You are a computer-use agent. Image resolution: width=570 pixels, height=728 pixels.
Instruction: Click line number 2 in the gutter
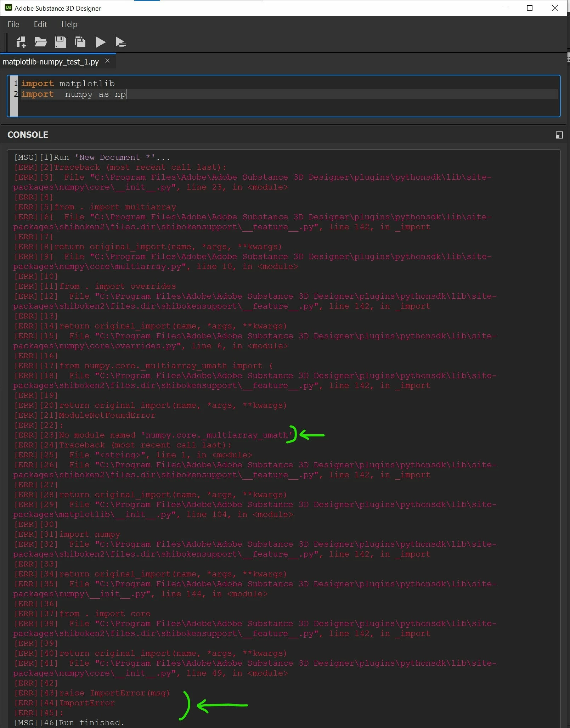pyautogui.click(x=16, y=94)
